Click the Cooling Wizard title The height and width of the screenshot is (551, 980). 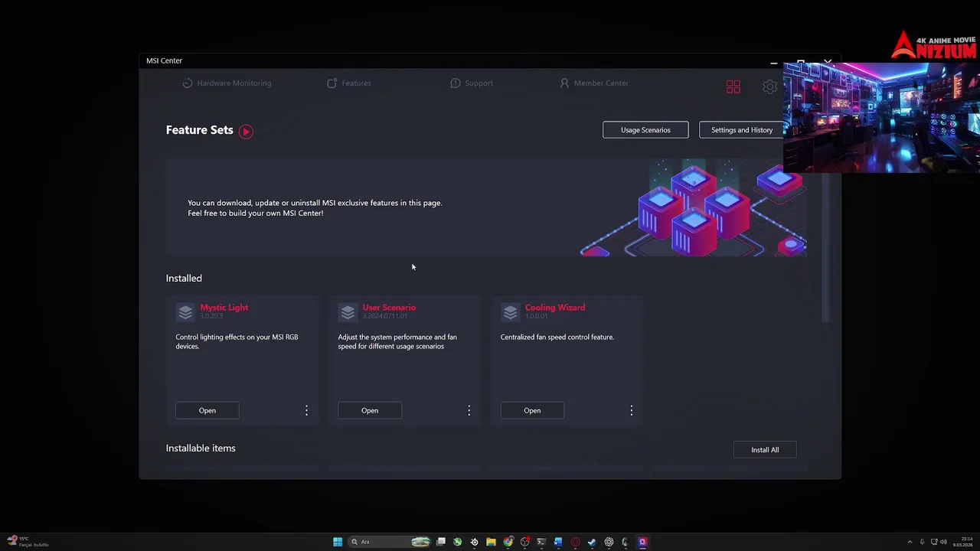tap(555, 308)
